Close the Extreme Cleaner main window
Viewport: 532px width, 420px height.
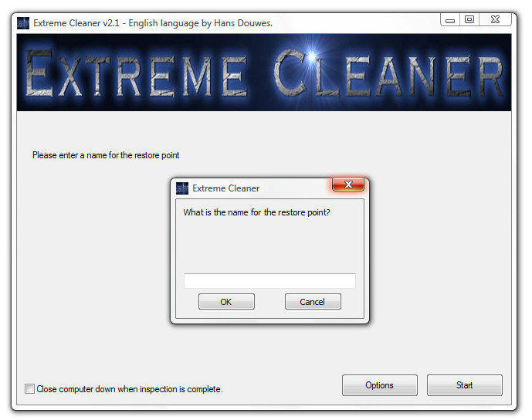pyautogui.click(x=495, y=19)
